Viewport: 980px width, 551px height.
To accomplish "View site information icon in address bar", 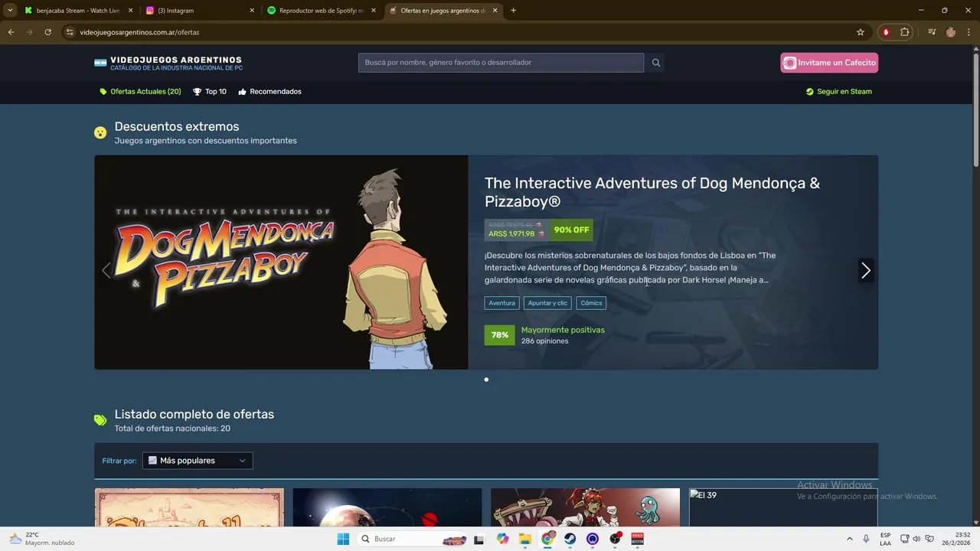I will click(70, 32).
